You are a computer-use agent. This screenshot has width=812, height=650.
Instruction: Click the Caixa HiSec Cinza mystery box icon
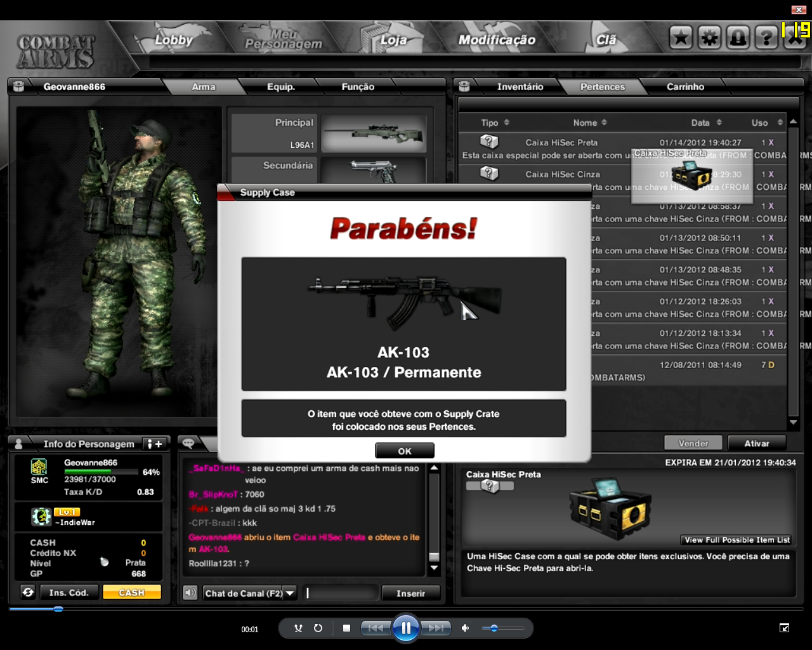click(489, 173)
